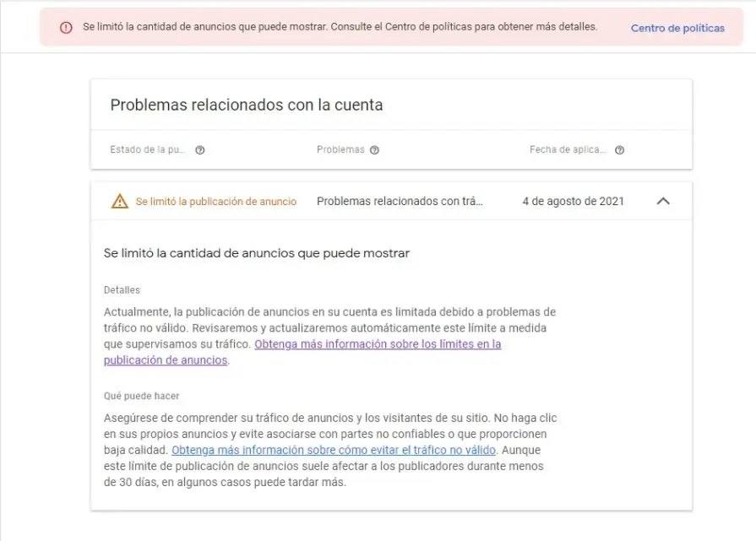Click the date '4 de agosto de 2021'
Viewport: 756px width, 541px height.
(x=574, y=202)
